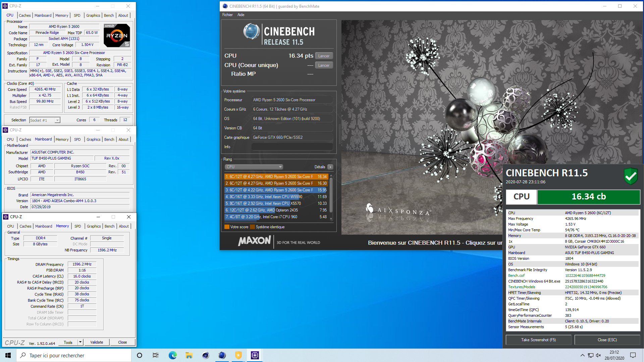Viewport: 644px width, 362px height.
Task: Open the notification center icon
Action: 633,355
